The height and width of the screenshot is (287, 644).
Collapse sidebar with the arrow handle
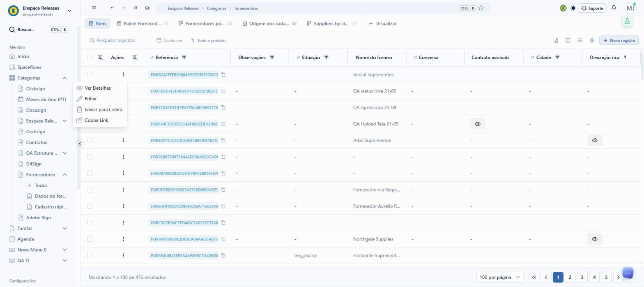pyautogui.click(x=80, y=143)
